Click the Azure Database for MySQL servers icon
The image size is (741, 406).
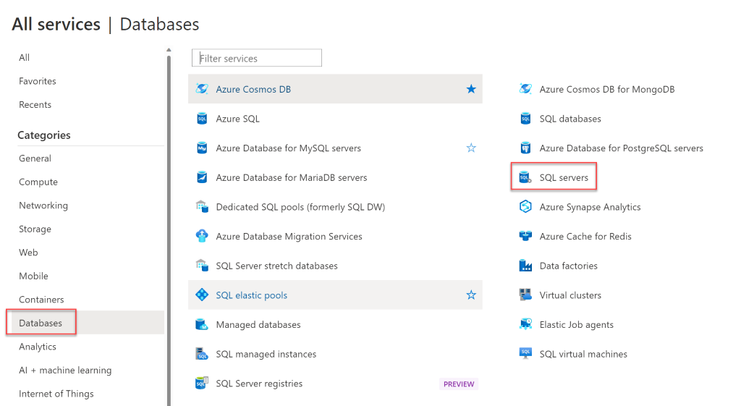click(x=202, y=148)
